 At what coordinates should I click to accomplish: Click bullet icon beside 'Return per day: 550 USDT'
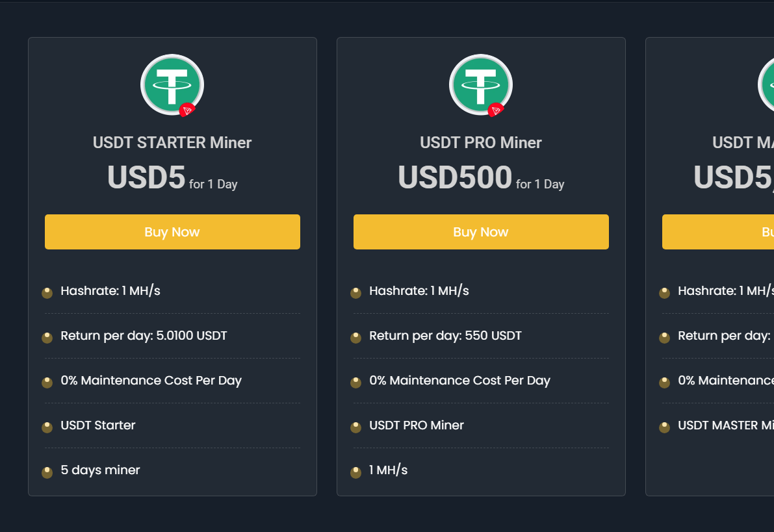click(x=356, y=338)
